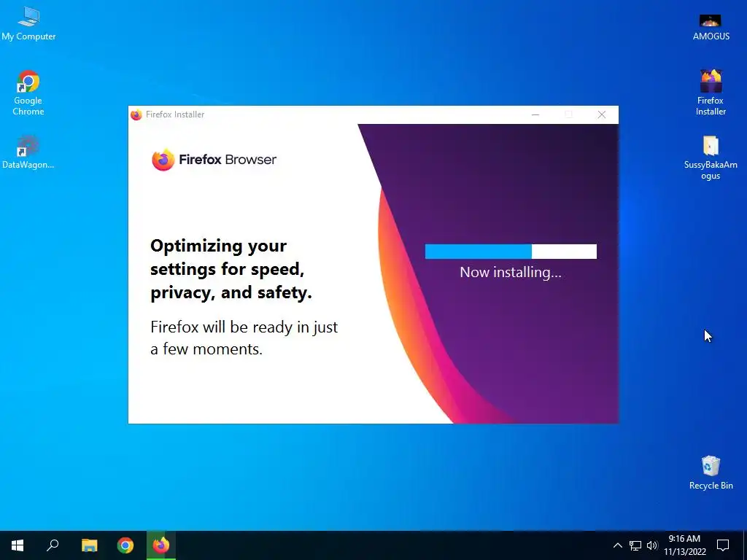Open the My Computer desktop icon
Screen dimensions: 747x560
pos(28,24)
